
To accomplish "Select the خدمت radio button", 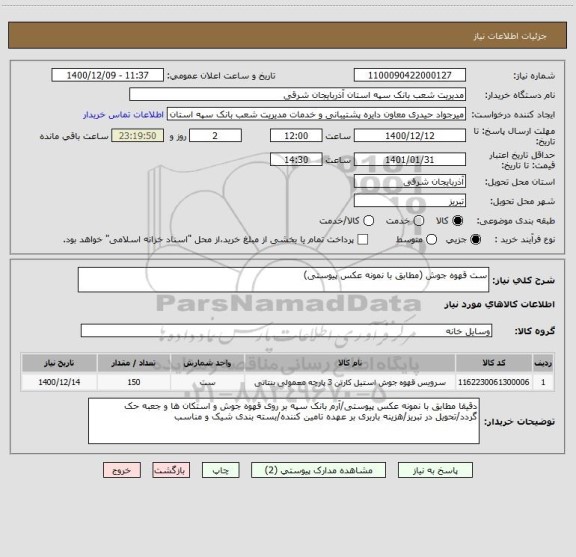I will click(x=419, y=221).
